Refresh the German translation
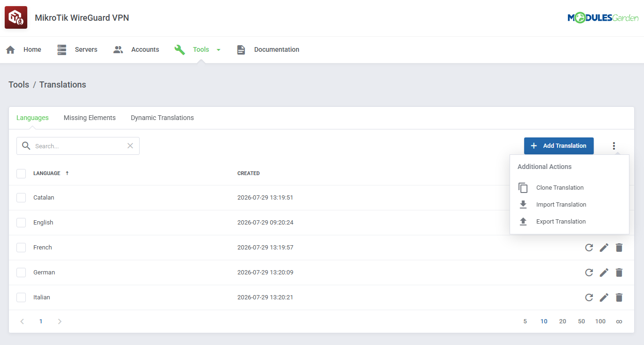Viewport: 644px width, 345px height. (589, 273)
